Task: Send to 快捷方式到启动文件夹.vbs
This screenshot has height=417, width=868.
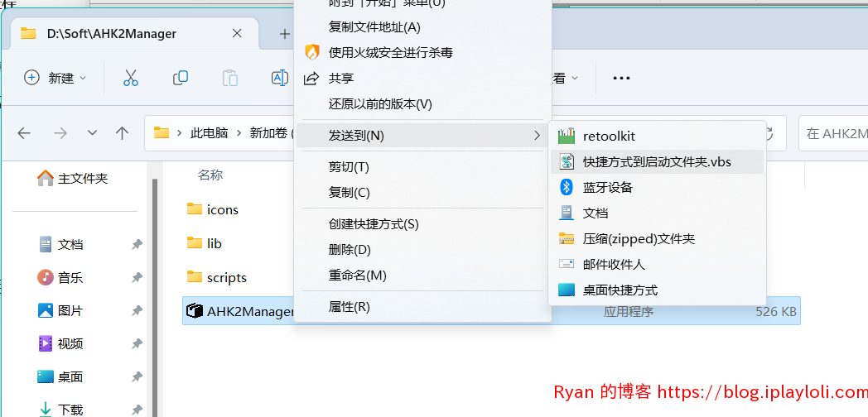Action: 657,161
